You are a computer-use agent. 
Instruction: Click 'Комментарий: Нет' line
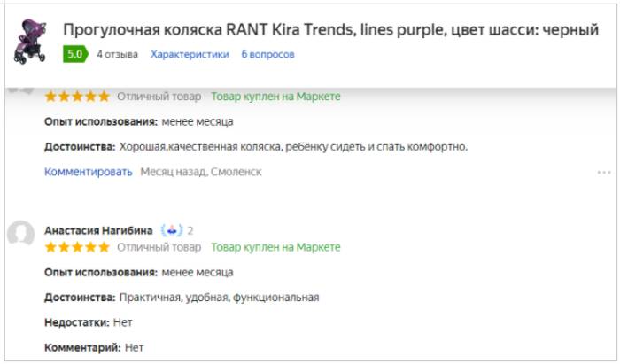click(94, 347)
